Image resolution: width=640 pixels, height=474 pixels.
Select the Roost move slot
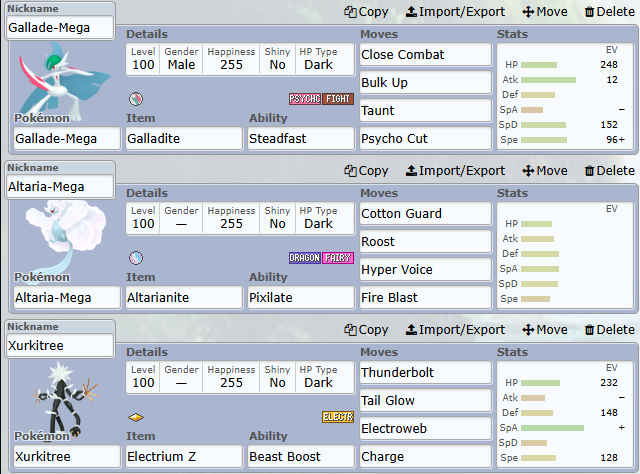[426, 241]
